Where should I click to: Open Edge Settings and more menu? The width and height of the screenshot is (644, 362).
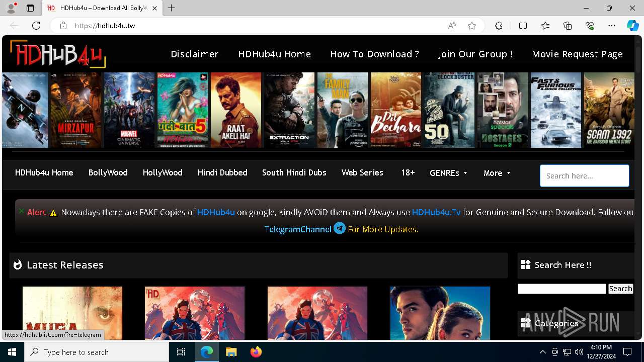click(612, 26)
